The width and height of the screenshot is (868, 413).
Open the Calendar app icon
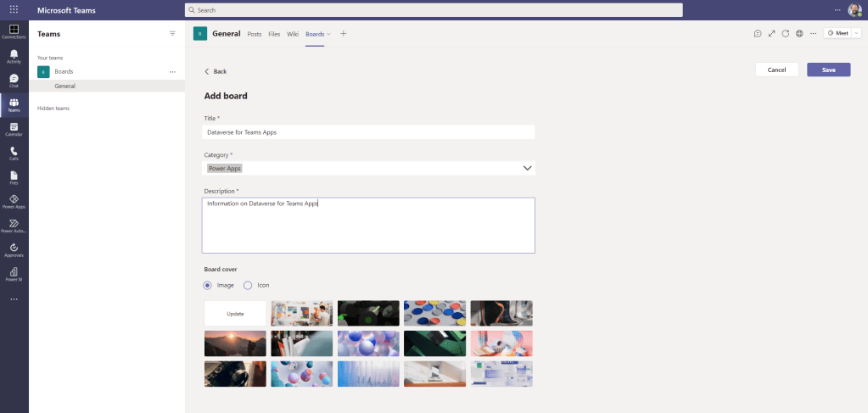[x=14, y=129]
